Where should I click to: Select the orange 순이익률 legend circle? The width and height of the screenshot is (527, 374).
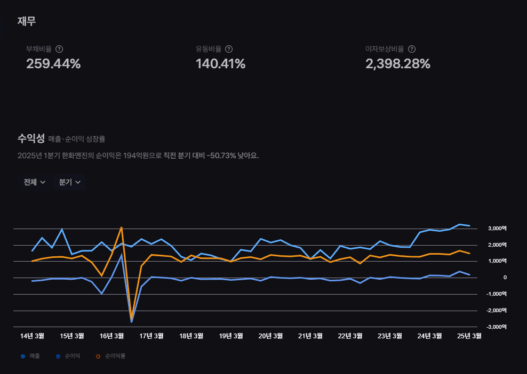point(98,356)
